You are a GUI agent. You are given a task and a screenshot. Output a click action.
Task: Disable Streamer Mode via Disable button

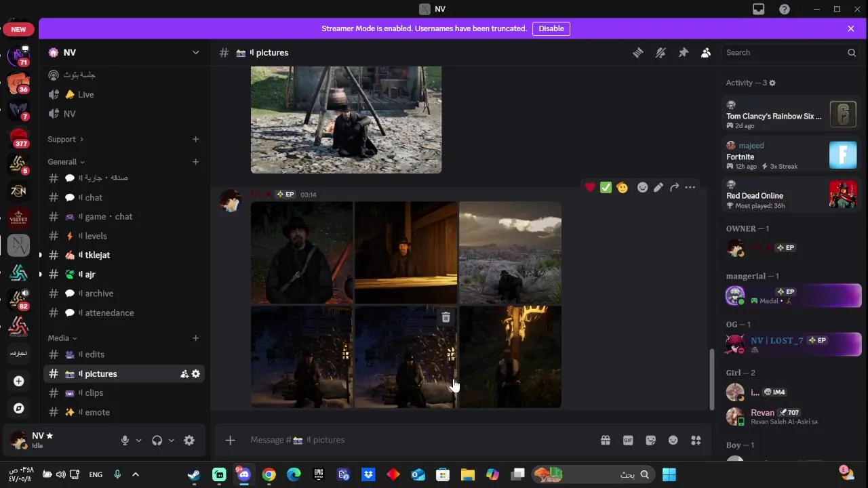click(x=551, y=28)
